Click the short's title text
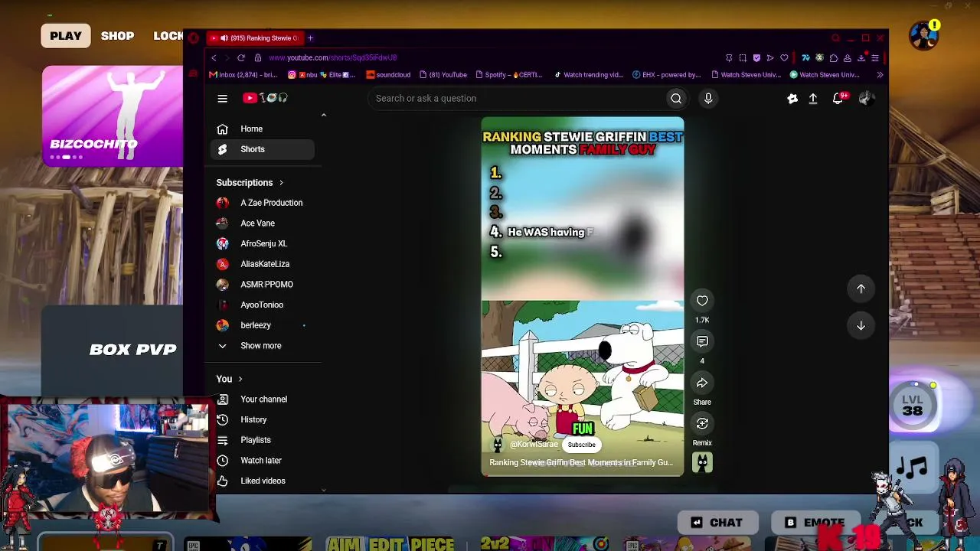The image size is (980, 551). (581, 462)
